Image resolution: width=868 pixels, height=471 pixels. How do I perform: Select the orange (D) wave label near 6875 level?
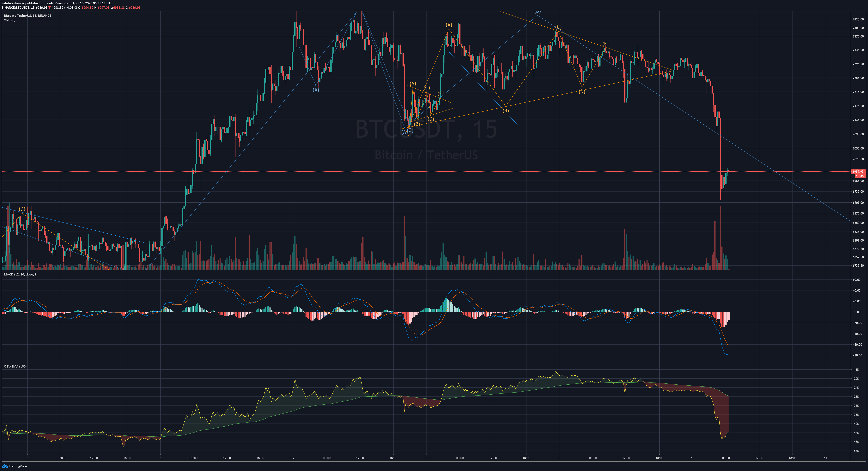[x=22, y=209]
